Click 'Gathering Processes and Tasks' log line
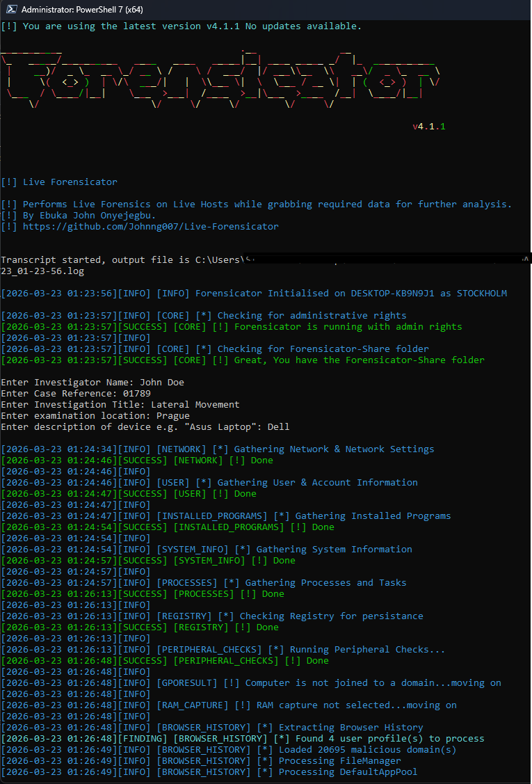This screenshot has height=784, width=532. (204, 582)
